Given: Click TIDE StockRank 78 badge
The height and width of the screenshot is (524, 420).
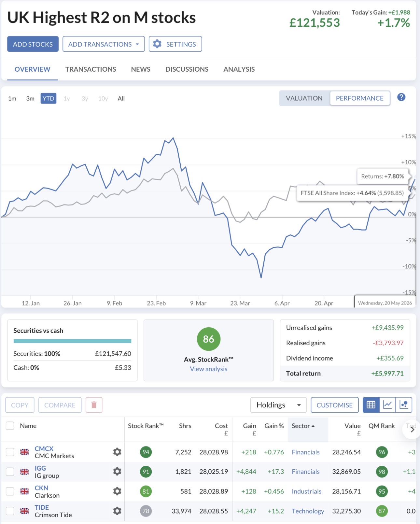Looking at the screenshot, I should pyautogui.click(x=146, y=511).
